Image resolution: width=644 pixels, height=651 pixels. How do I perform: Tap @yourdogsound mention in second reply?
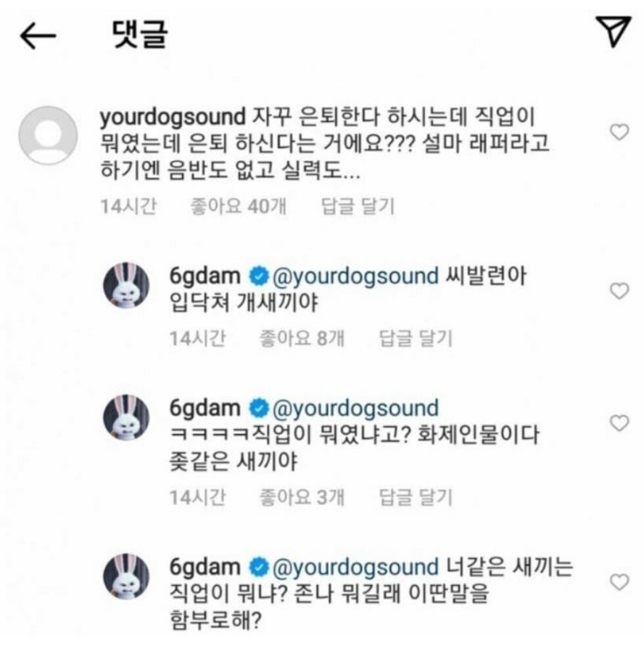point(355,409)
